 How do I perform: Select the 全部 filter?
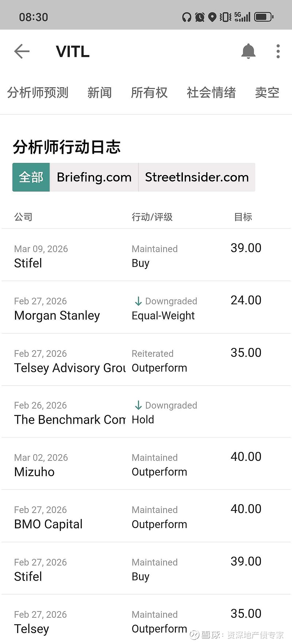pos(31,177)
